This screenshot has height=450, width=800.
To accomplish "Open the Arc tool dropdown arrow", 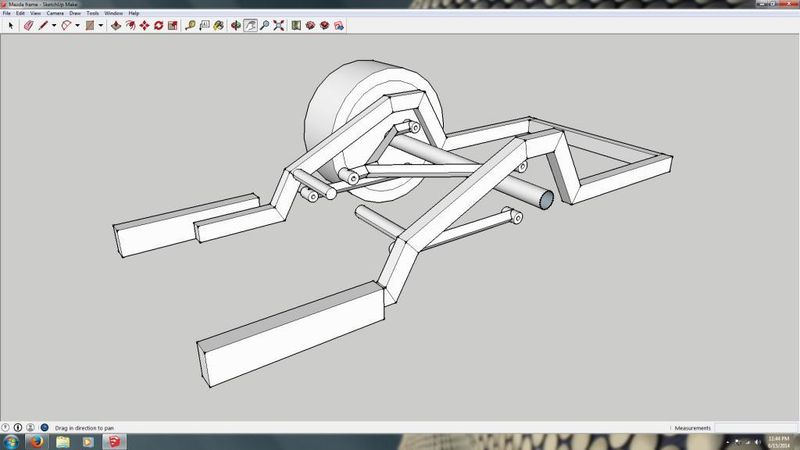I will tap(77, 25).
